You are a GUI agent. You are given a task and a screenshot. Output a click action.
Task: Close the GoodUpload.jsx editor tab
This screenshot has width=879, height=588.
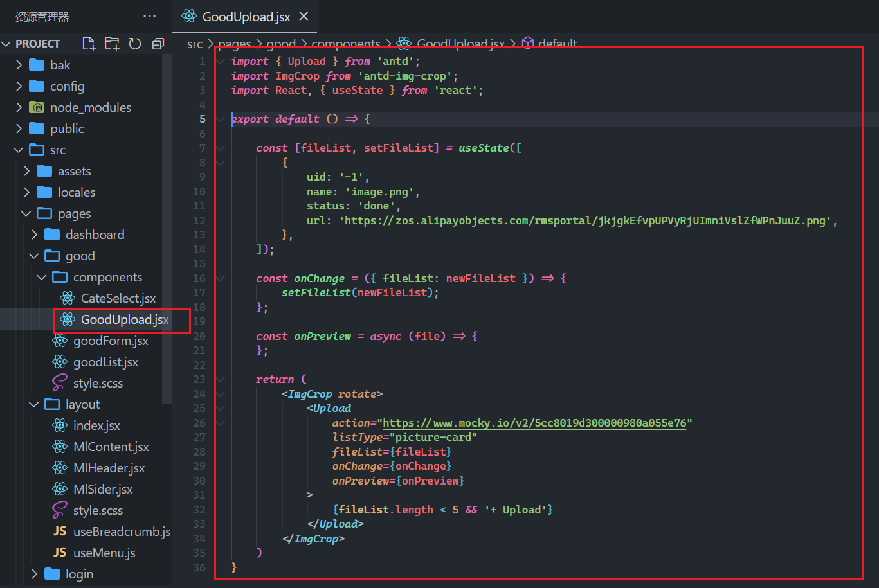pos(304,17)
